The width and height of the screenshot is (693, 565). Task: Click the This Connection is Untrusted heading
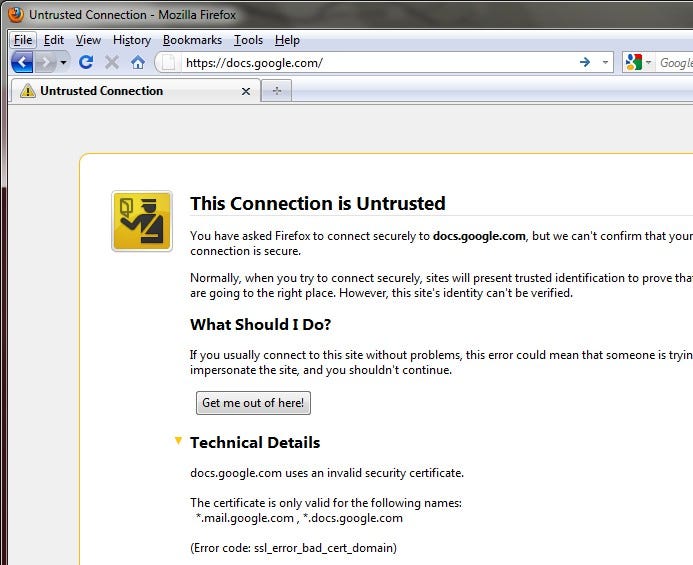[318, 203]
